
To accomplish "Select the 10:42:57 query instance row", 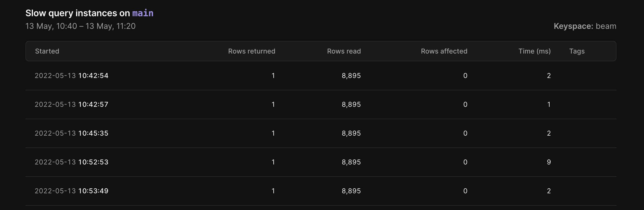I will coord(321,104).
